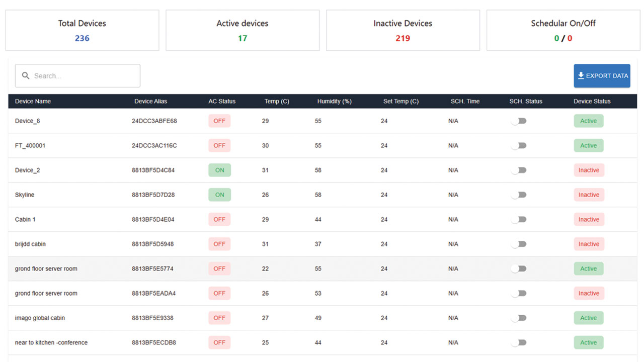Toggle schedule switch for alias 8813BF5E5774

[x=519, y=269]
